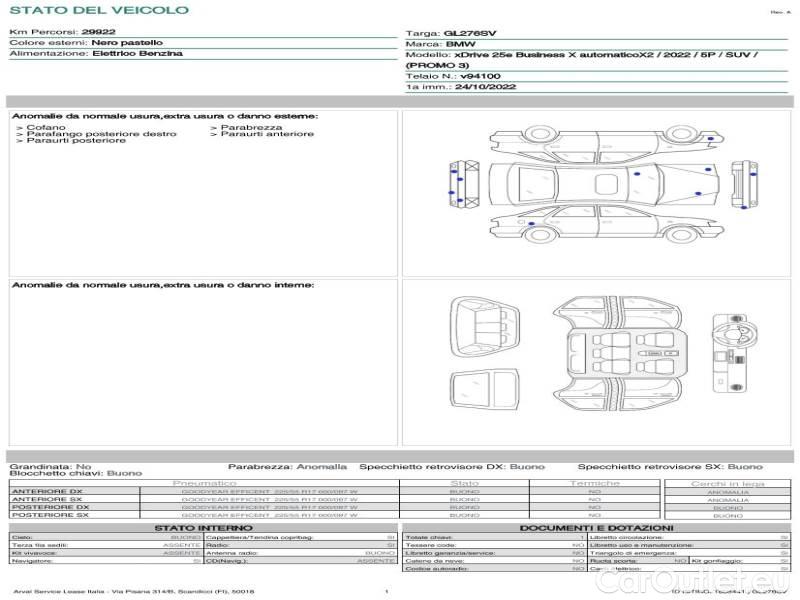Click the 'ANTERIORE DX' tyre row label

[47, 491]
